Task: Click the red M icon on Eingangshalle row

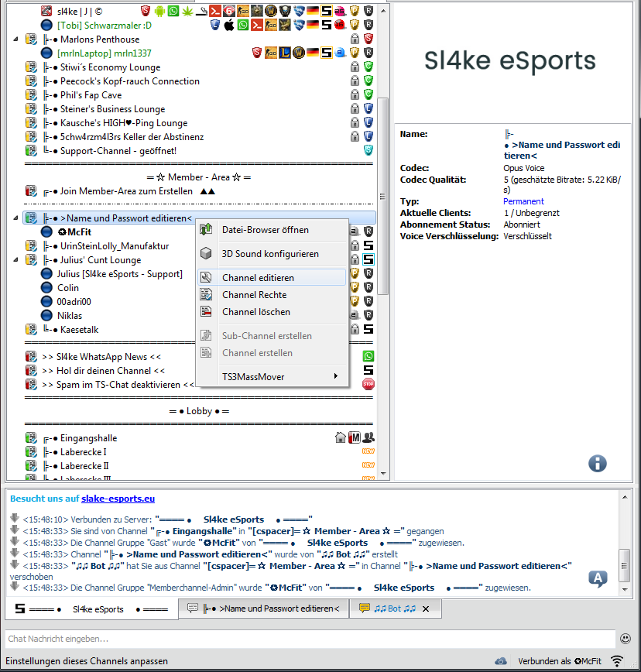Action: click(x=355, y=437)
